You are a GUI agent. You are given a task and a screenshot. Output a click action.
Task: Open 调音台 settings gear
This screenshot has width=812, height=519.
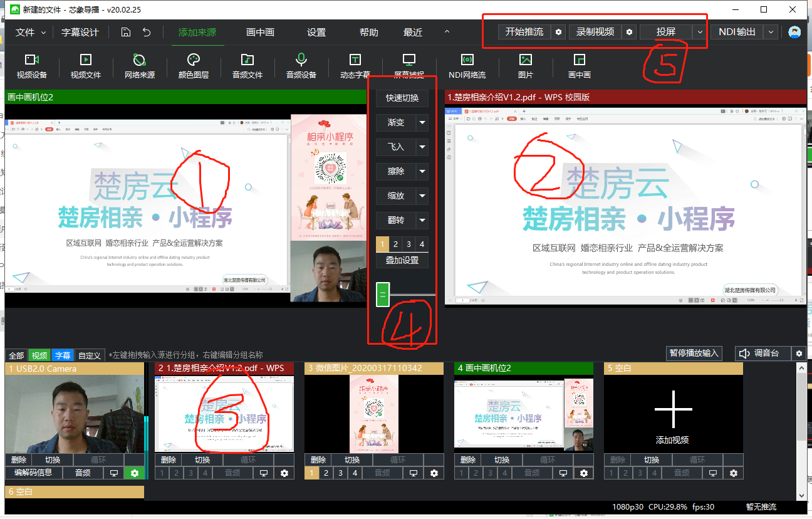coord(799,354)
